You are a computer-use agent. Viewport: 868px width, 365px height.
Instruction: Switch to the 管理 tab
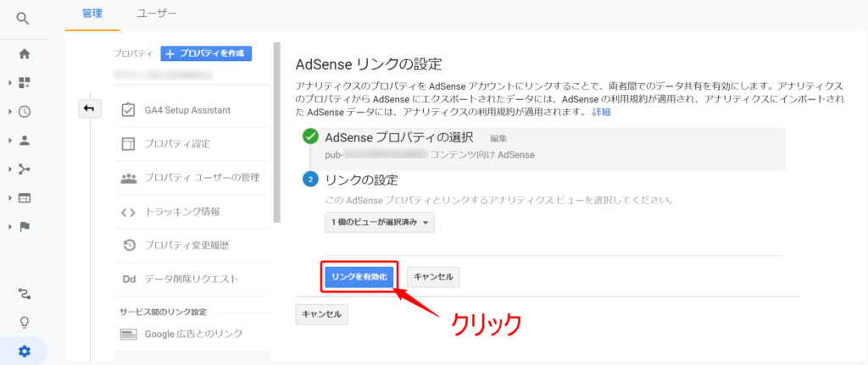(x=92, y=14)
